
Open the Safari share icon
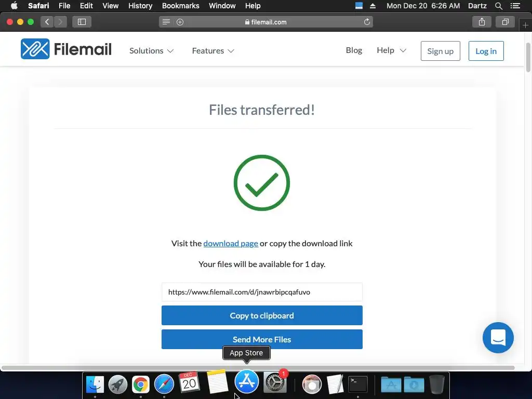482,22
